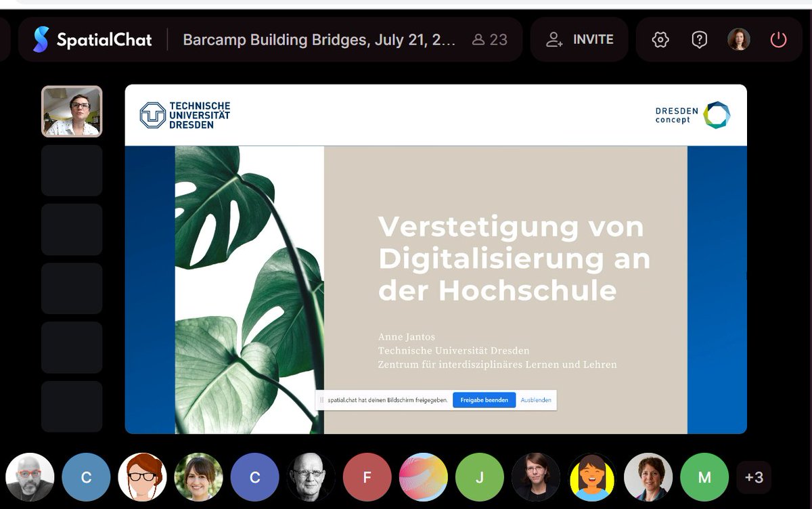This screenshot has height=509, width=812.
Task: Click Freigabe beenden to stop sharing
Action: point(484,400)
